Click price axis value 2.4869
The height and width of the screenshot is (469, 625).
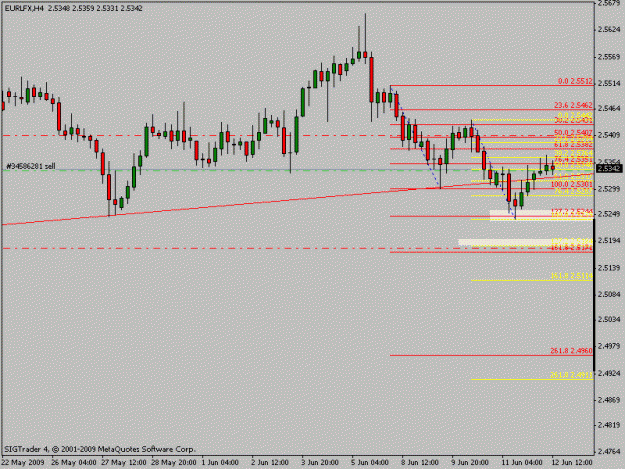pos(609,400)
